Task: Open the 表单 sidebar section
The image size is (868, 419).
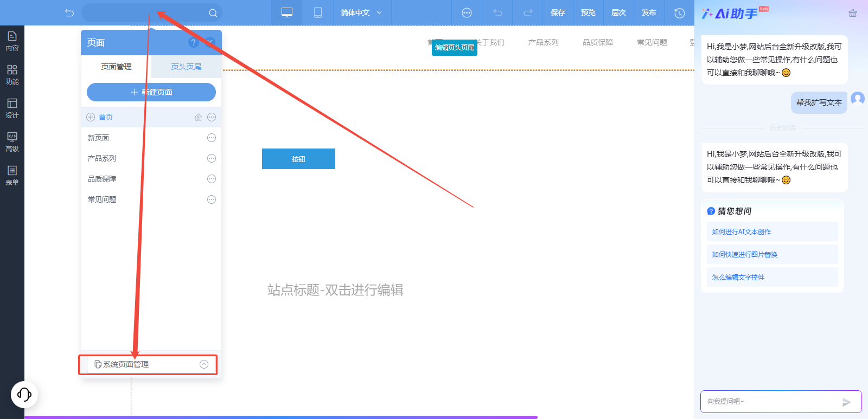Action: click(x=12, y=176)
